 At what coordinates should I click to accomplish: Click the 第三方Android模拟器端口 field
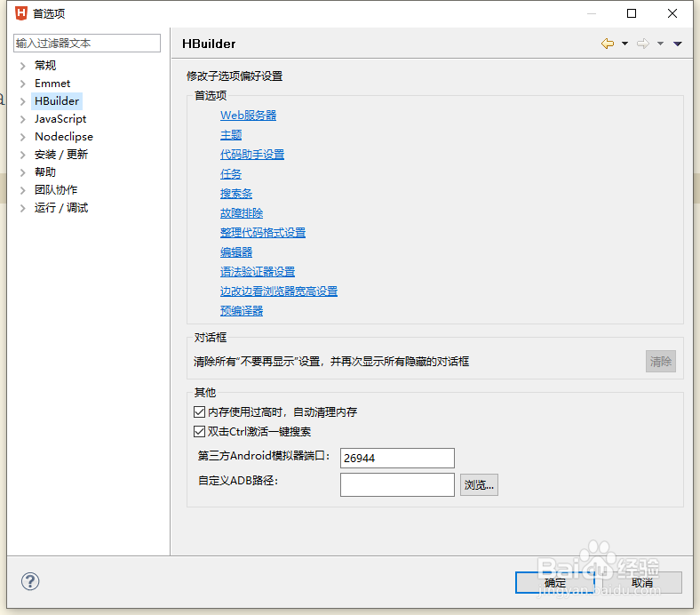[x=397, y=459]
